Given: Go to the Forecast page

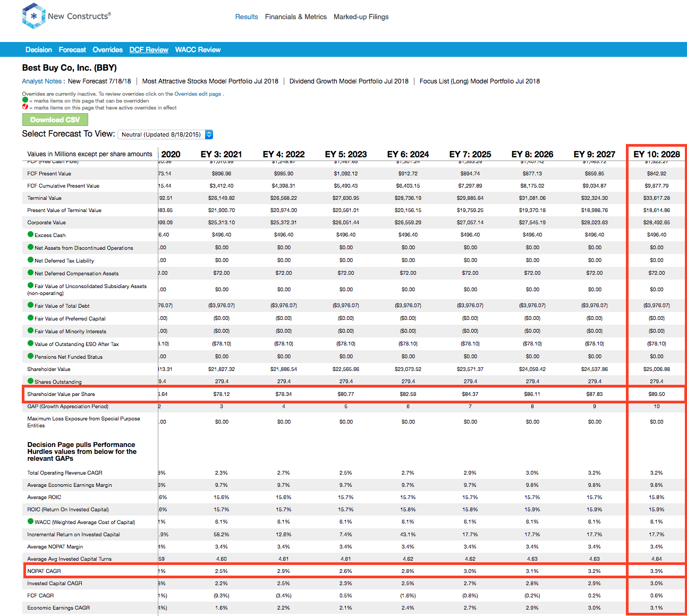Looking at the screenshot, I should (72, 49).
